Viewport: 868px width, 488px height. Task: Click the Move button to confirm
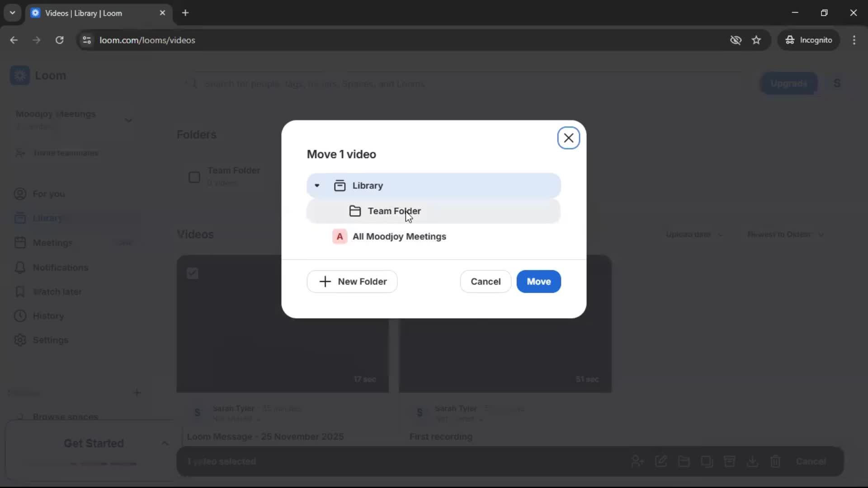point(538,281)
